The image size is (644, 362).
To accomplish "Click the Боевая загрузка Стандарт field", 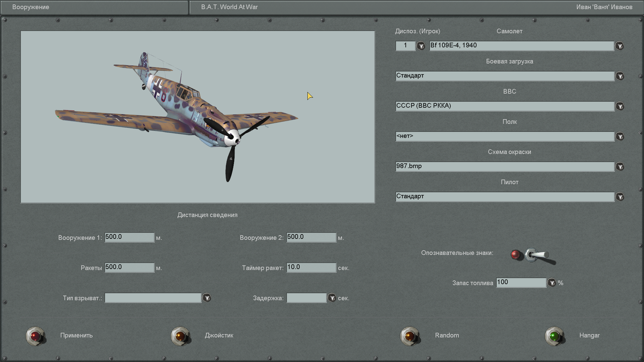I will (505, 76).
